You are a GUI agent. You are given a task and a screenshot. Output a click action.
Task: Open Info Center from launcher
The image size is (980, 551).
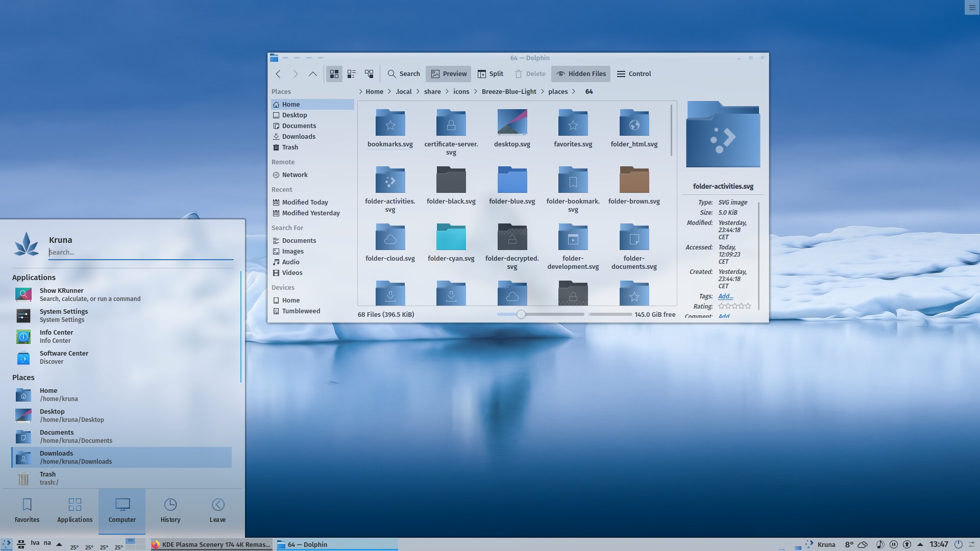(121, 336)
